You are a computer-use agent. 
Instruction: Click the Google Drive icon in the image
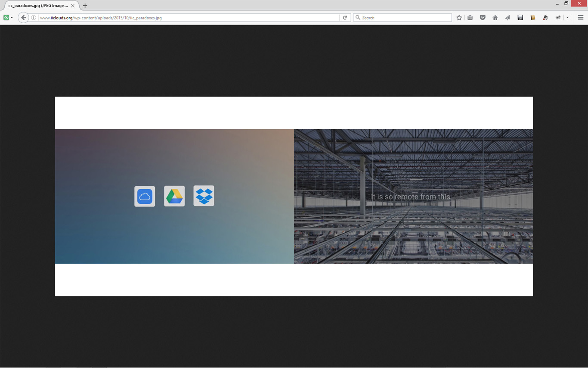[x=174, y=196]
